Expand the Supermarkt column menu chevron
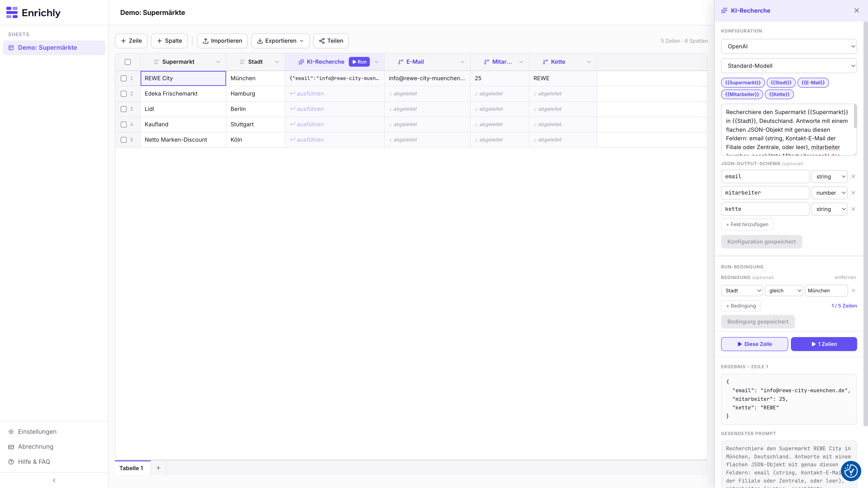 pyautogui.click(x=218, y=62)
